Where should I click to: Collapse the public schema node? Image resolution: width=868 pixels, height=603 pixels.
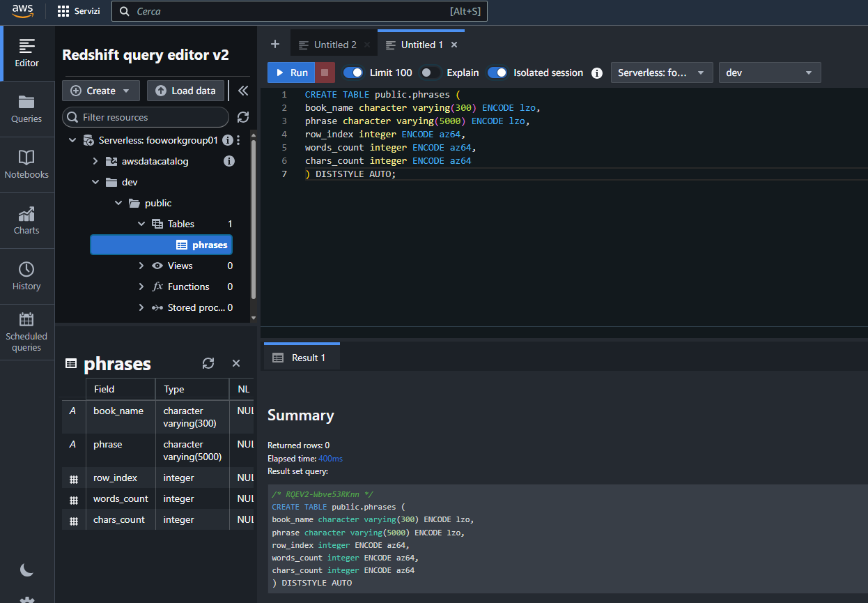(118, 203)
